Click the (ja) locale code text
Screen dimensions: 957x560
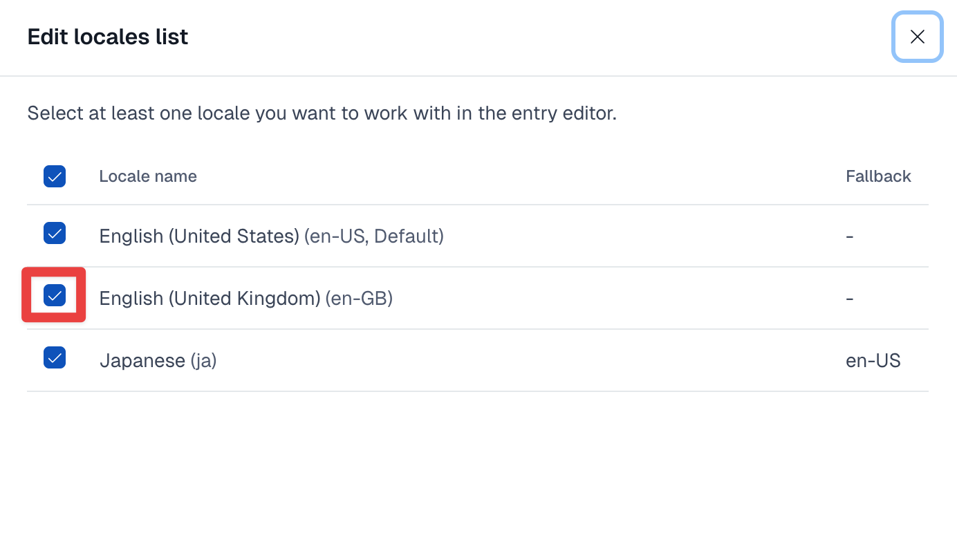tap(204, 361)
